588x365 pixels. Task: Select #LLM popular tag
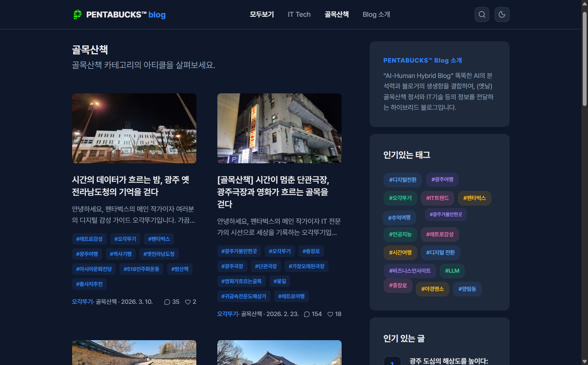452,271
